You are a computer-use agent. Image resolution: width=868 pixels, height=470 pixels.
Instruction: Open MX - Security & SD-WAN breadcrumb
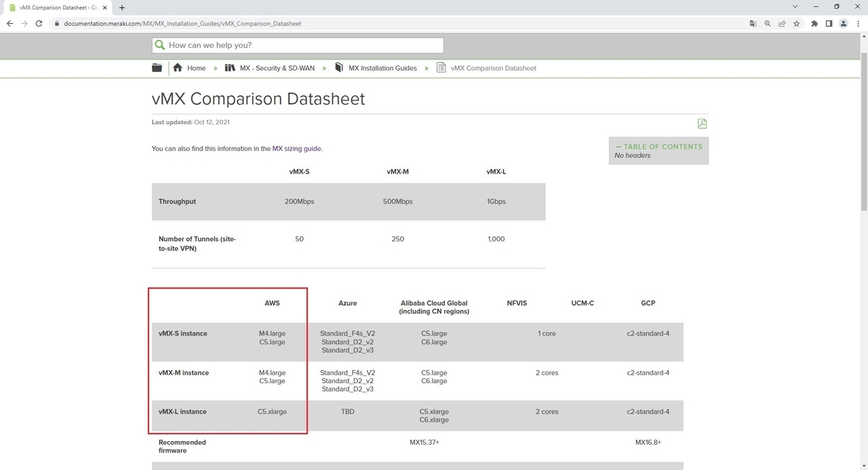[x=277, y=68]
